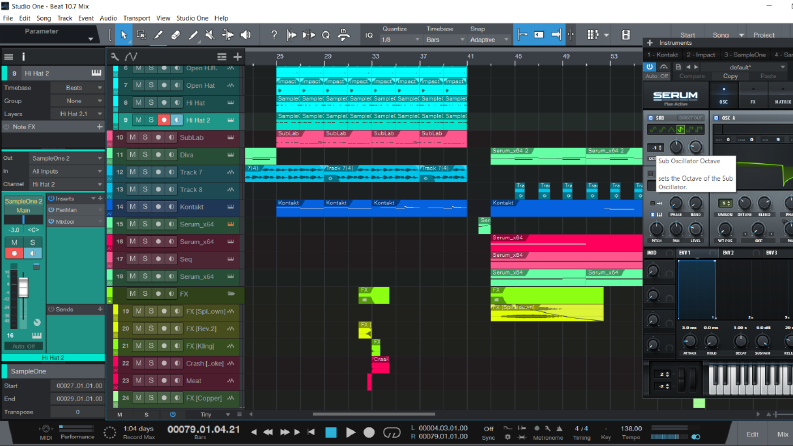Select the Listen tool speaker icon
This screenshot has width=793, height=446.
point(246,35)
